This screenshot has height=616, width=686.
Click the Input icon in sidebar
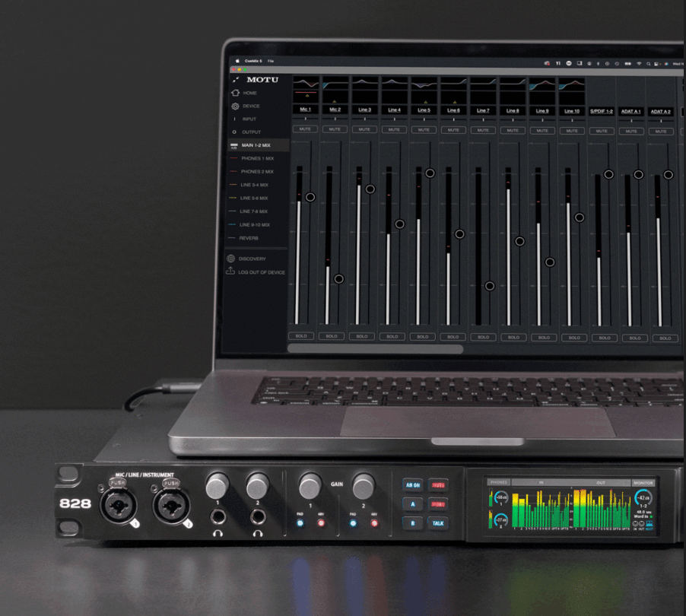[x=234, y=119]
